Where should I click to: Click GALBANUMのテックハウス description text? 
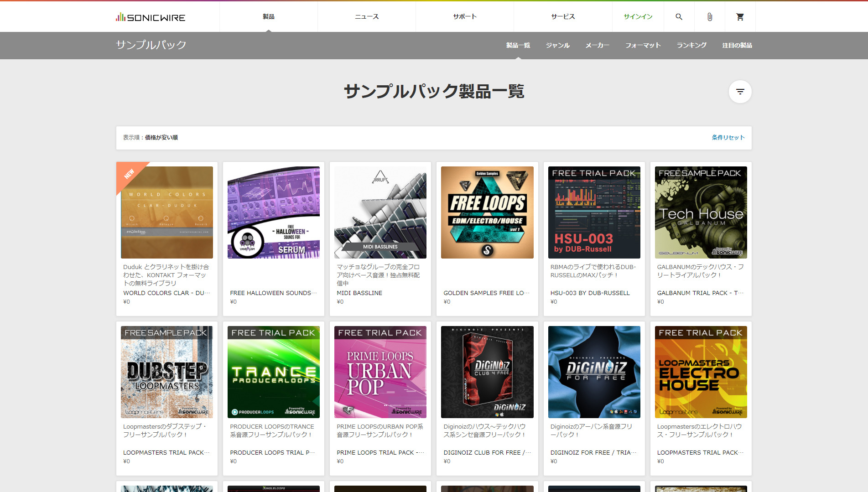pos(700,271)
